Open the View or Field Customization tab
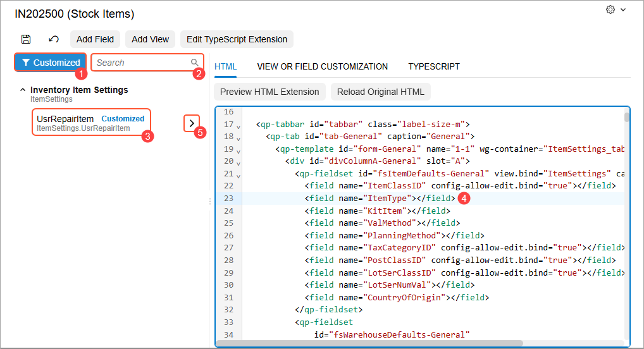The height and width of the screenshot is (349, 644). point(323,66)
